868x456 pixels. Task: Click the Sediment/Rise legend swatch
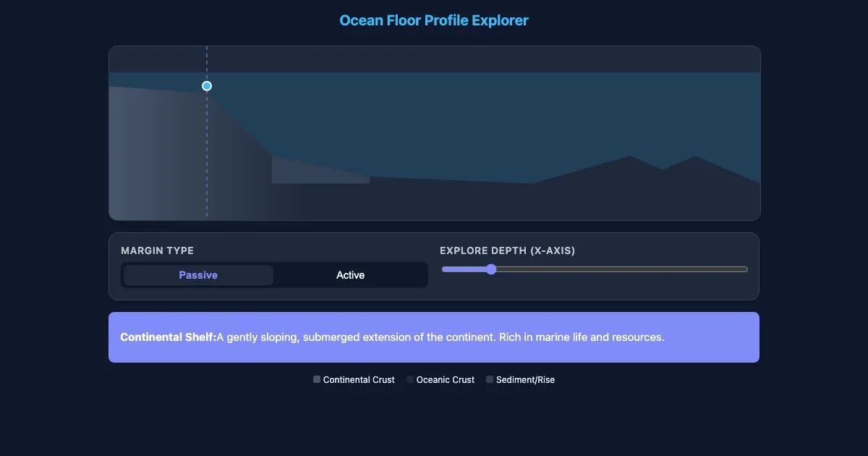point(490,379)
